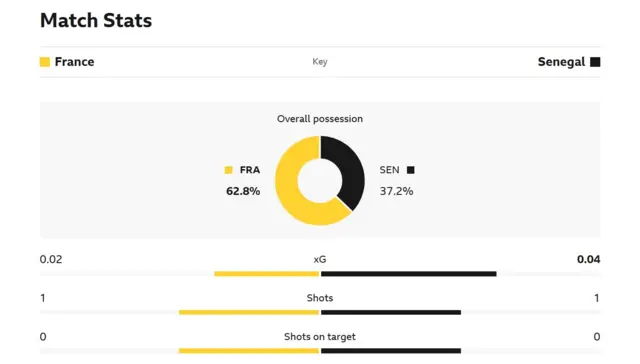The width and height of the screenshot is (640, 364).
Task: Click the yellow FRA legend square
Action: (229, 170)
